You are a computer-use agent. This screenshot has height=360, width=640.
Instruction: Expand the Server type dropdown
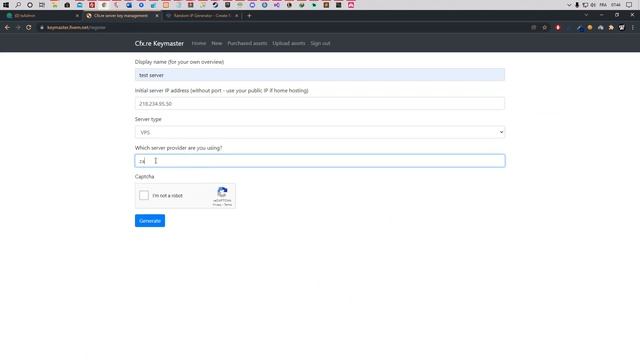pos(320,132)
